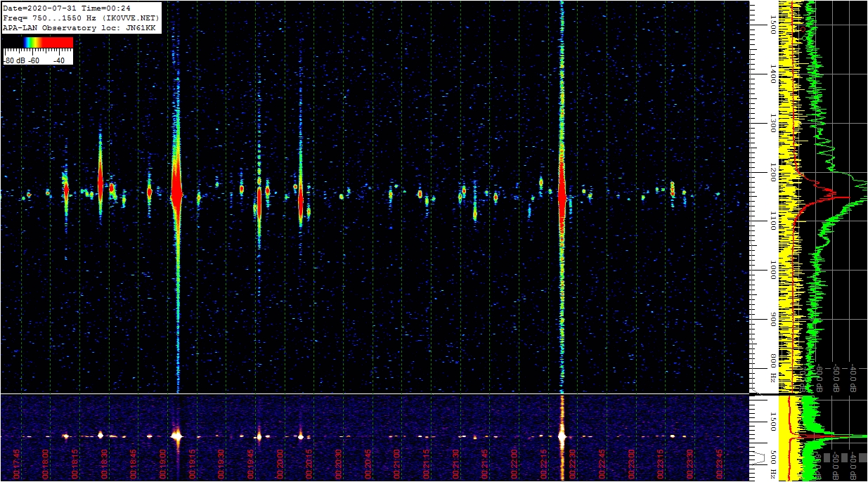The height and width of the screenshot is (482, 868).
Task: Select the 00:17:45 time marker
Action: (15, 465)
